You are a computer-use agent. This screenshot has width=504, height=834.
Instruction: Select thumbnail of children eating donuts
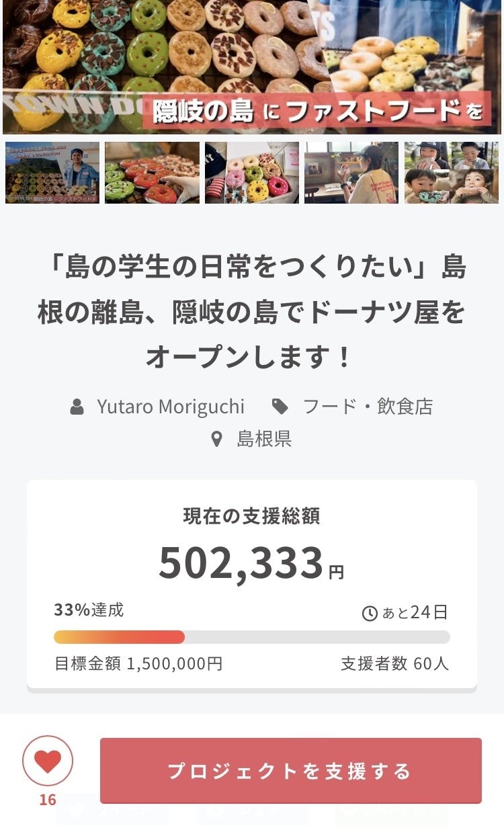tap(452, 173)
